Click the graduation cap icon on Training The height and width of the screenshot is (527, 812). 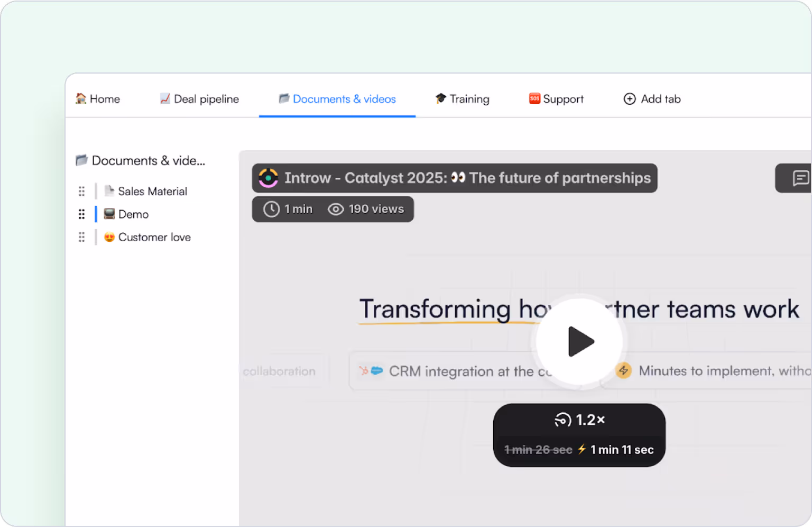[441, 98]
